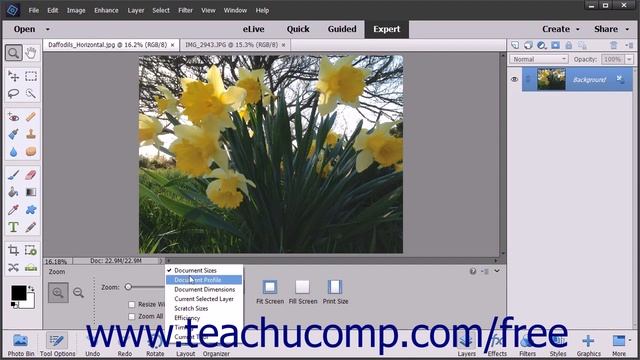
Task: Select the Zoom tool in toolbox
Action: pyautogui.click(x=13, y=53)
